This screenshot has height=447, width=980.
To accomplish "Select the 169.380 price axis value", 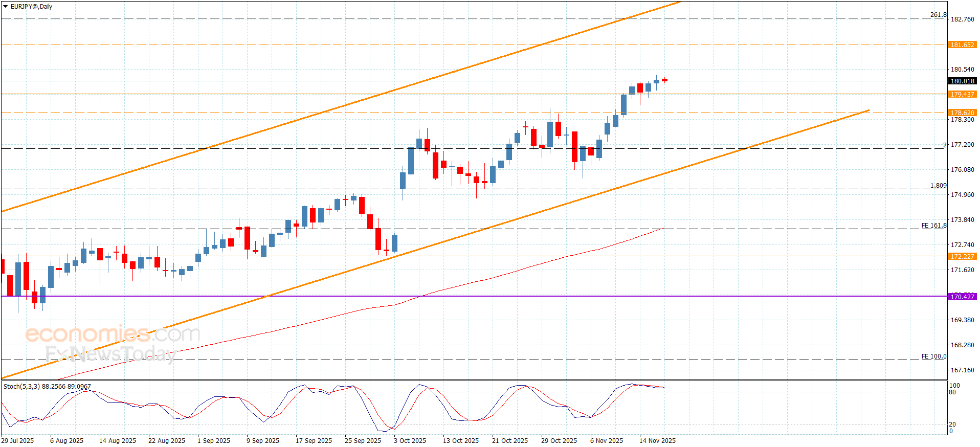I will point(962,320).
